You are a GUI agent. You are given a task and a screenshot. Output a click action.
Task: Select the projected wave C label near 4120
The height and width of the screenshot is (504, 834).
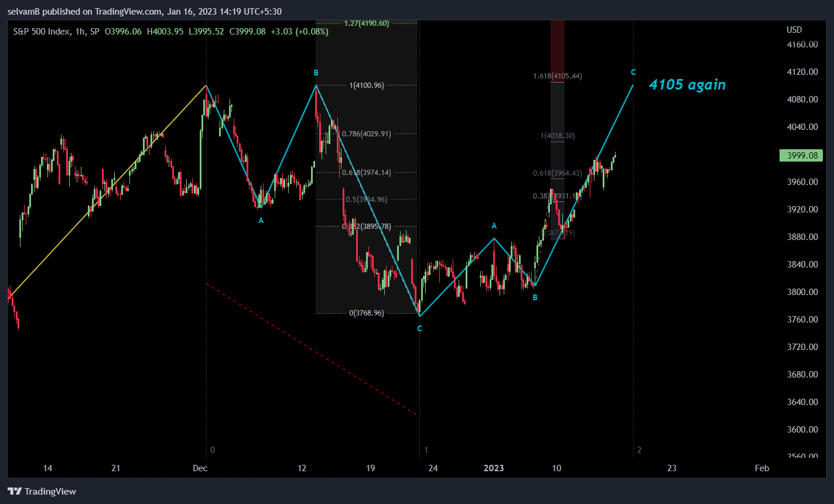(633, 72)
